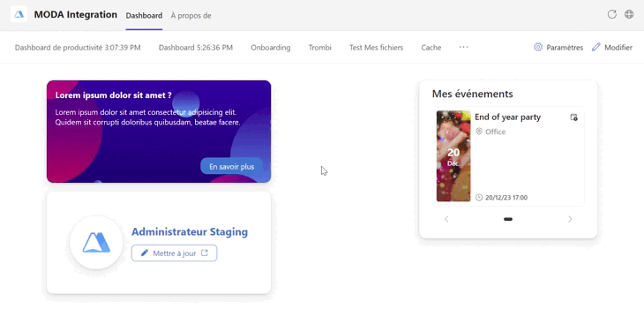The image size is (644, 325).
Task: Click the End of year party event thumbnail
Action: click(453, 156)
